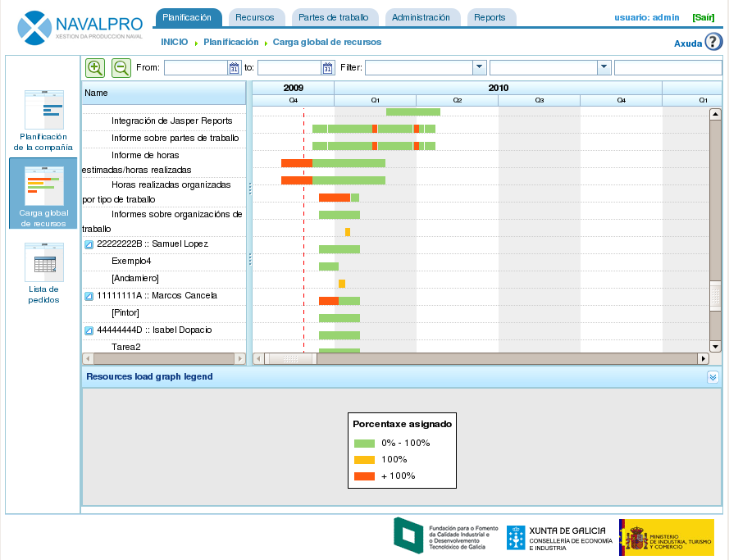The height and width of the screenshot is (560, 729).
Task: Click the zoom in magnifier icon
Action: coord(95,68)
